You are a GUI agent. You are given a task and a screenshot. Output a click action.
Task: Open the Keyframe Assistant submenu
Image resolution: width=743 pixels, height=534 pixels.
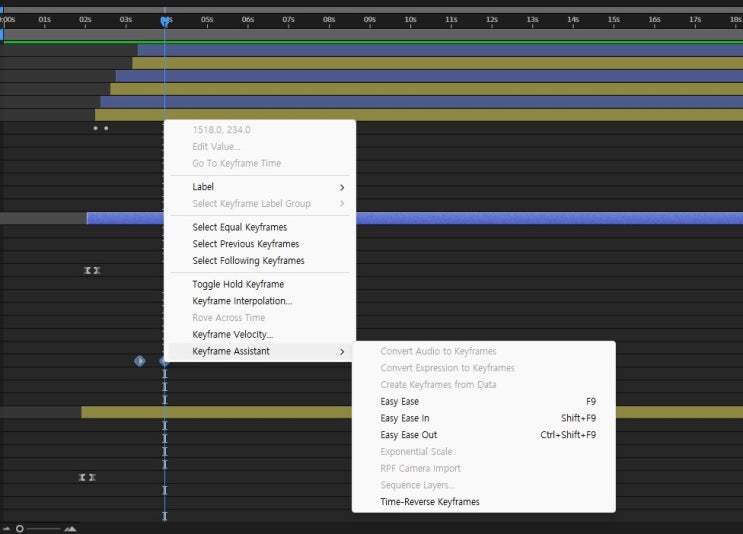[x=231, y=351]
